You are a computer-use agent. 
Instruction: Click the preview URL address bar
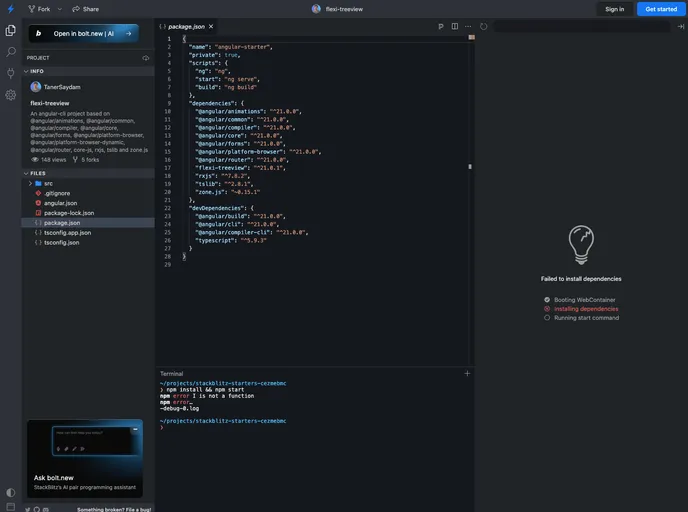580,26
